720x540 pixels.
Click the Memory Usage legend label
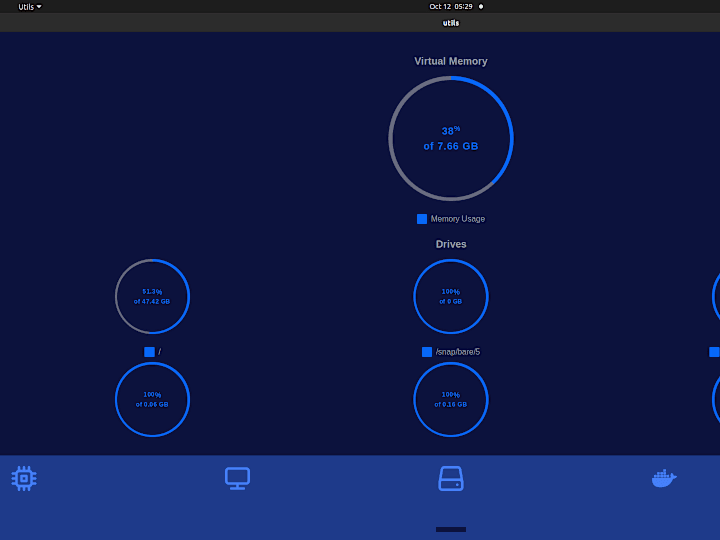pos(458,219)
